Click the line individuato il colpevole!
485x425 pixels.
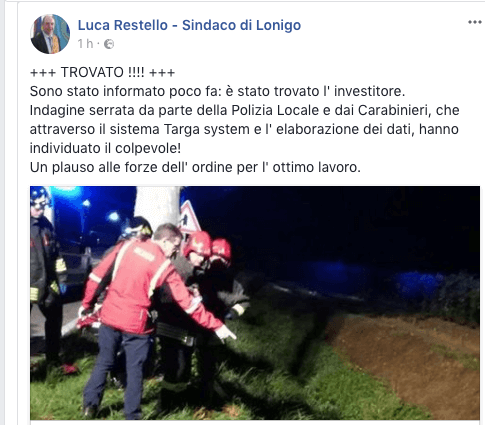click(105, 148)
